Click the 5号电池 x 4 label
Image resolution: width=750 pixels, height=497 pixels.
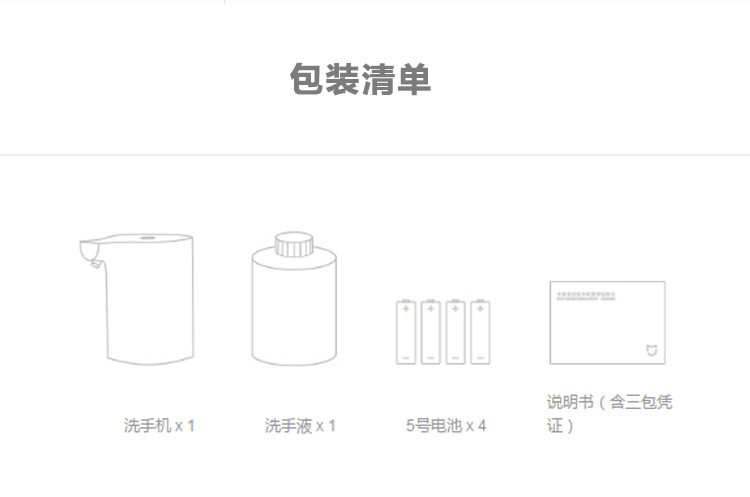[446, 425]
